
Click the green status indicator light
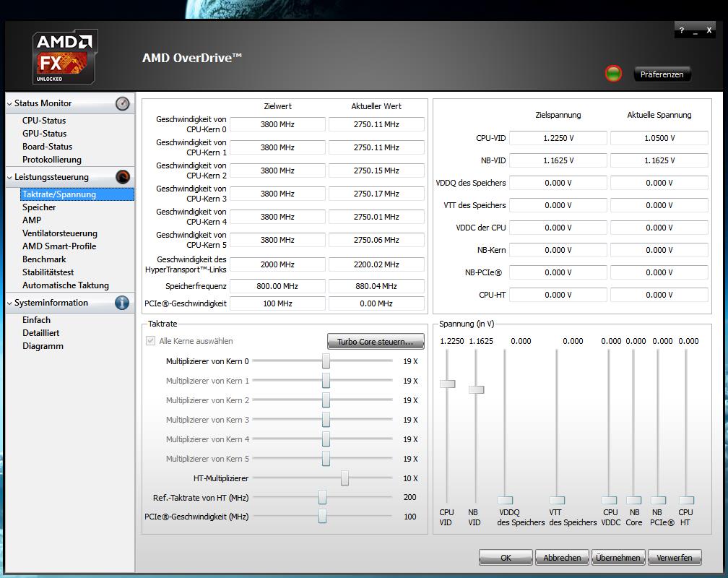click(613, 74)
